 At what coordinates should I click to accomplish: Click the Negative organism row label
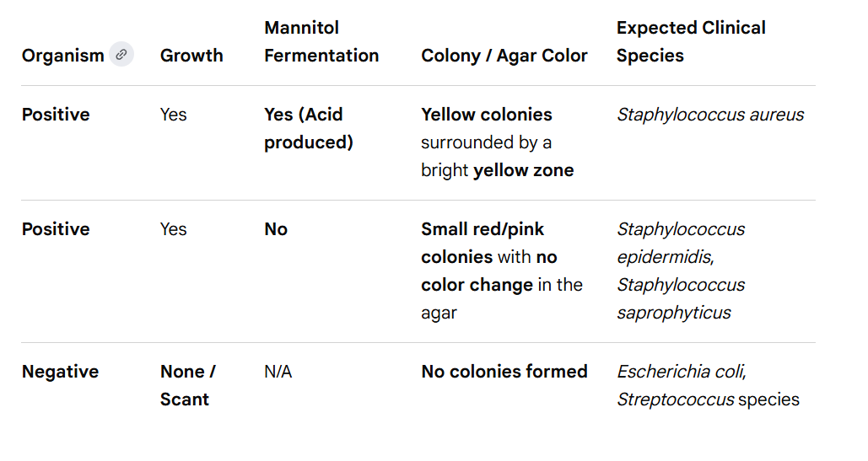pyautogui.click(x=60, y=372)
